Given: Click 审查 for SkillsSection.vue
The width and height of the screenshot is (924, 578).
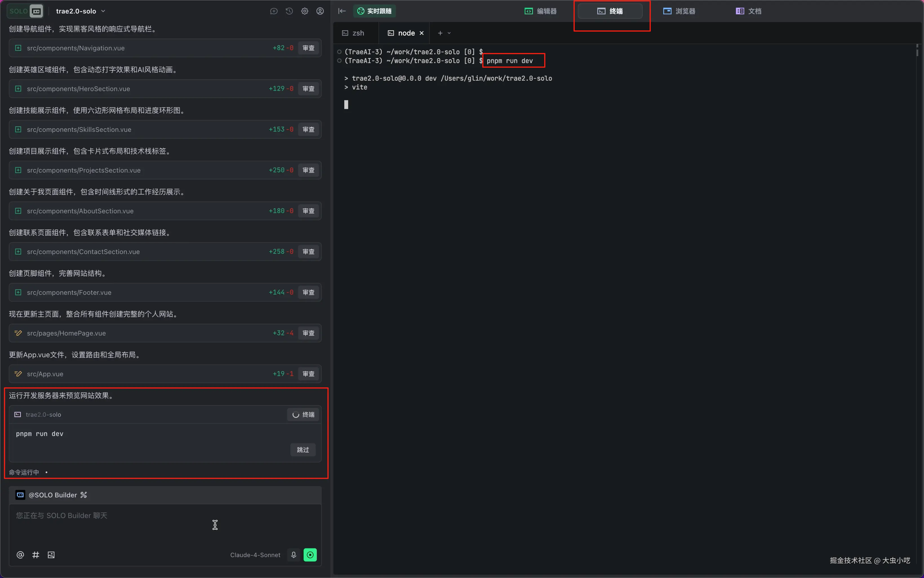Looking at the screenshot, I should click(308, 129).
